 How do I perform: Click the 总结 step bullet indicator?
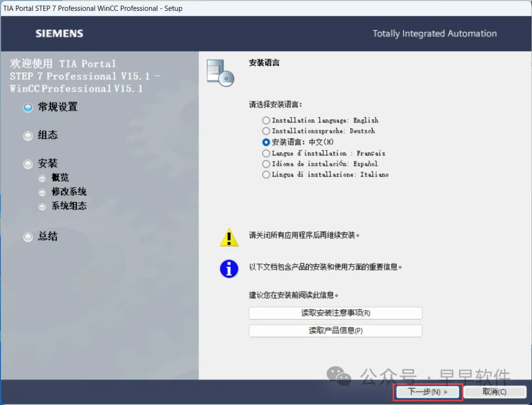click(x=28, y=237)
